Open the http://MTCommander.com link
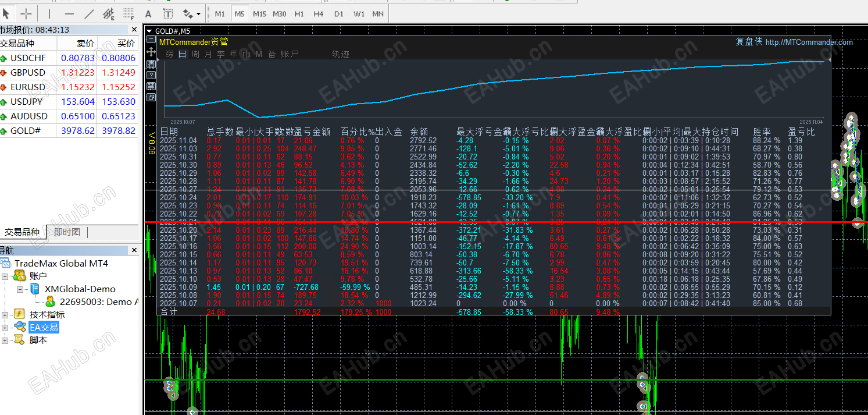Viewport: 868px width, 415px height. click(x=809, y=42)
